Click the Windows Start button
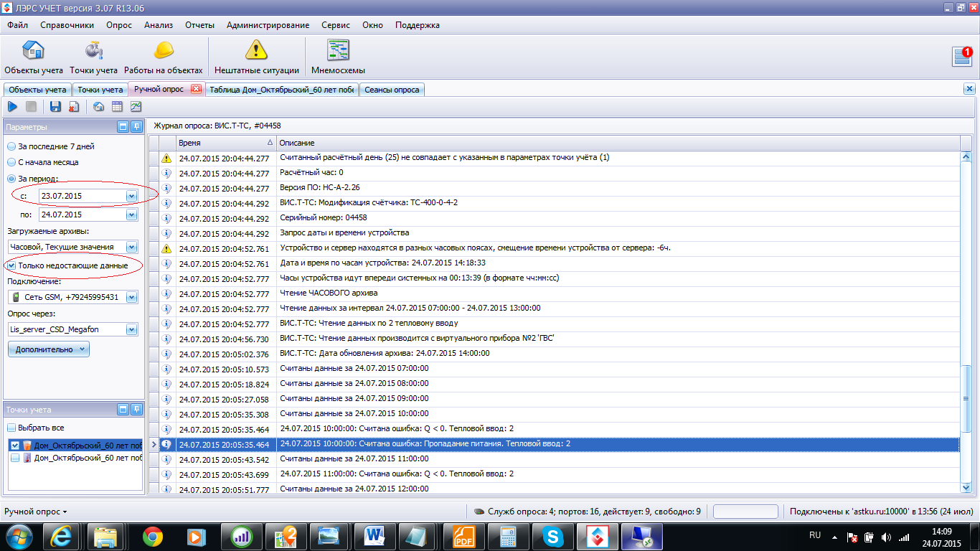This screenshot has height=551, width=980. coord(19,536)
